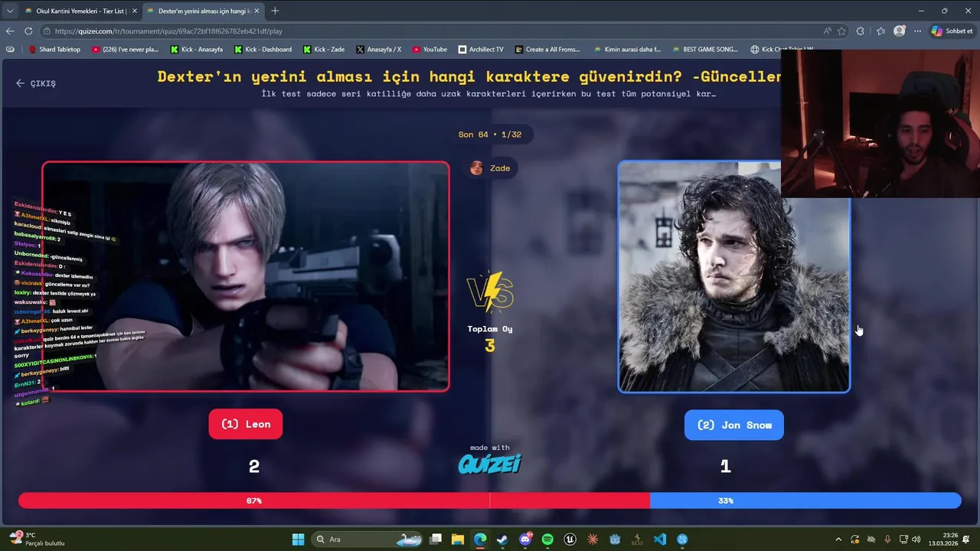
Task: Click the taskbar Ara search box
Action: click(365, 540)
